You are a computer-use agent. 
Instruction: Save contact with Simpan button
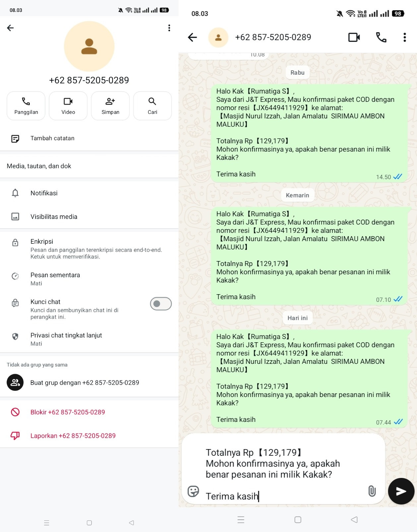tap(110, 106)
